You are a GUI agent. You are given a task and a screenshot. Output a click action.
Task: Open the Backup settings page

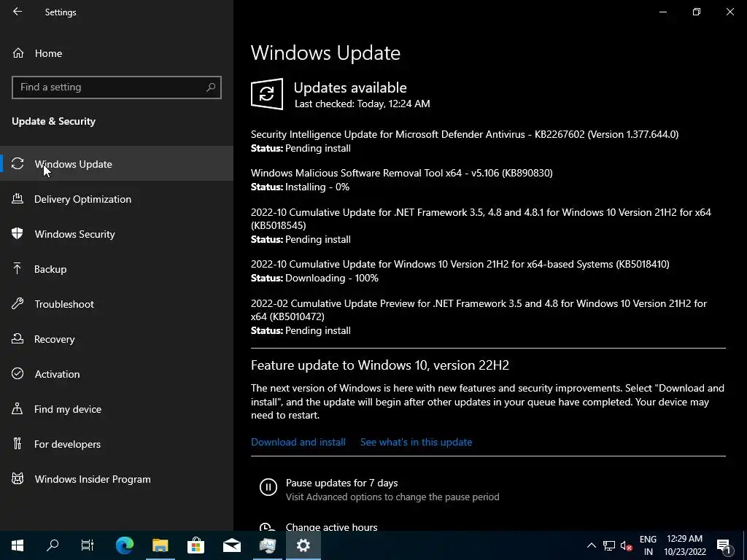117,268
